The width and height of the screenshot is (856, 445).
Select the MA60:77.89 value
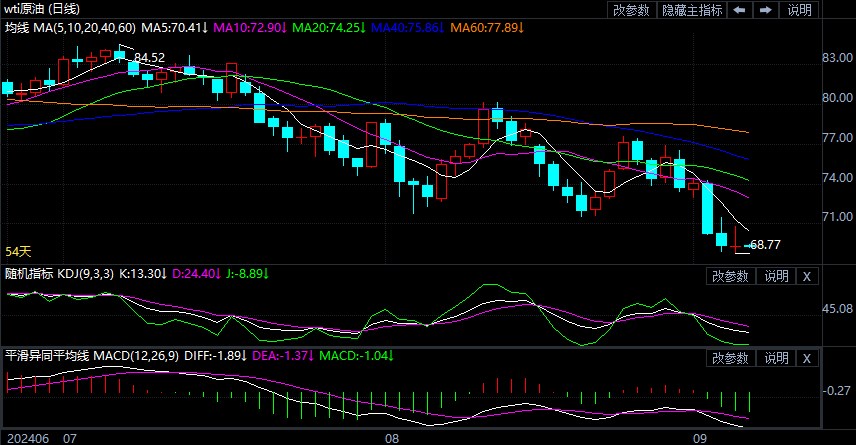click(x=488, y=27)
